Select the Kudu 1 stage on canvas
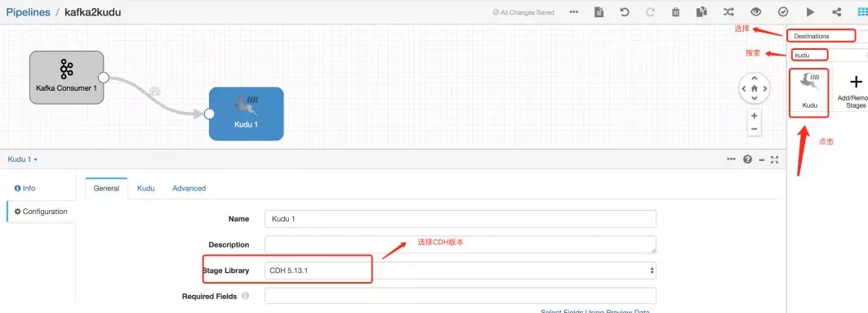This screenshot has width=868, height=313. pos(247,114)
